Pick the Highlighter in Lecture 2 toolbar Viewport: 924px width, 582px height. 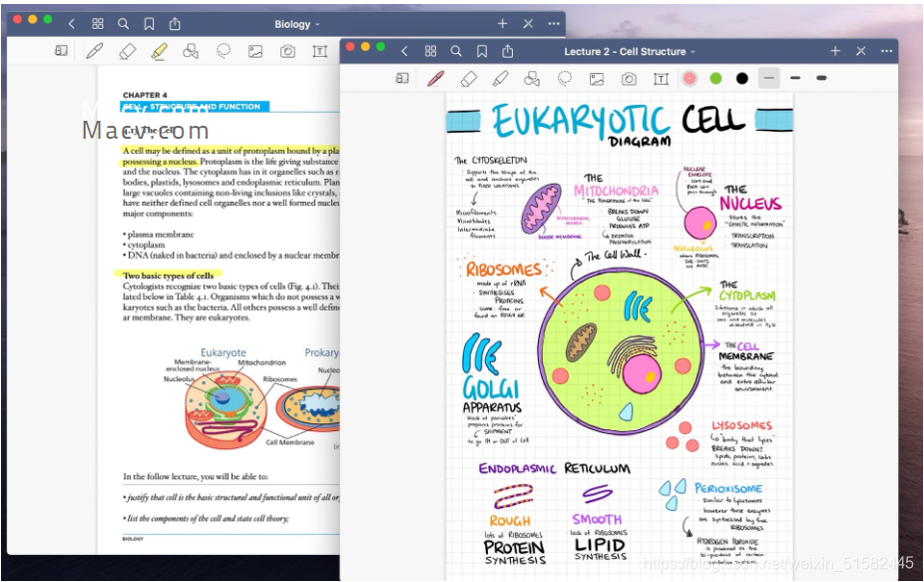(x=500, y=79)
